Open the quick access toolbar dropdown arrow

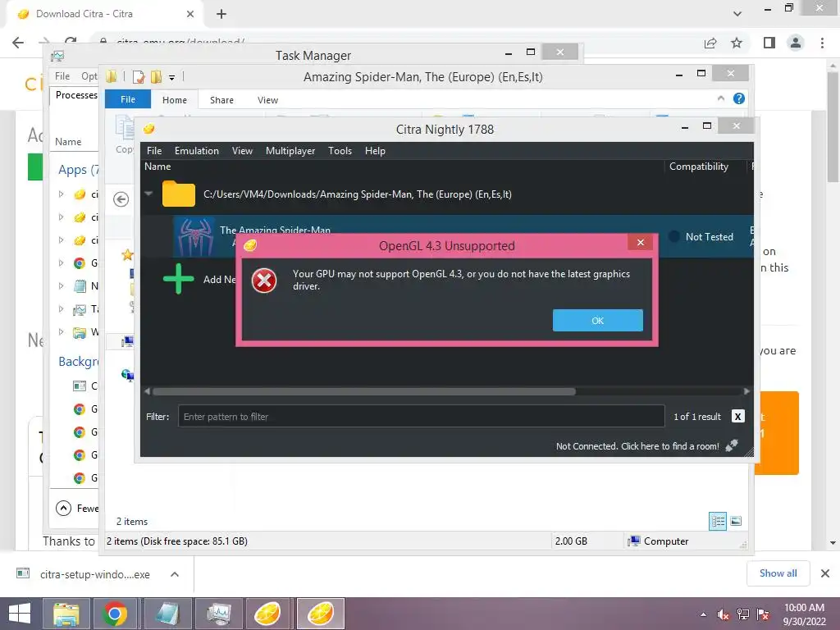[x=172, y=78]
